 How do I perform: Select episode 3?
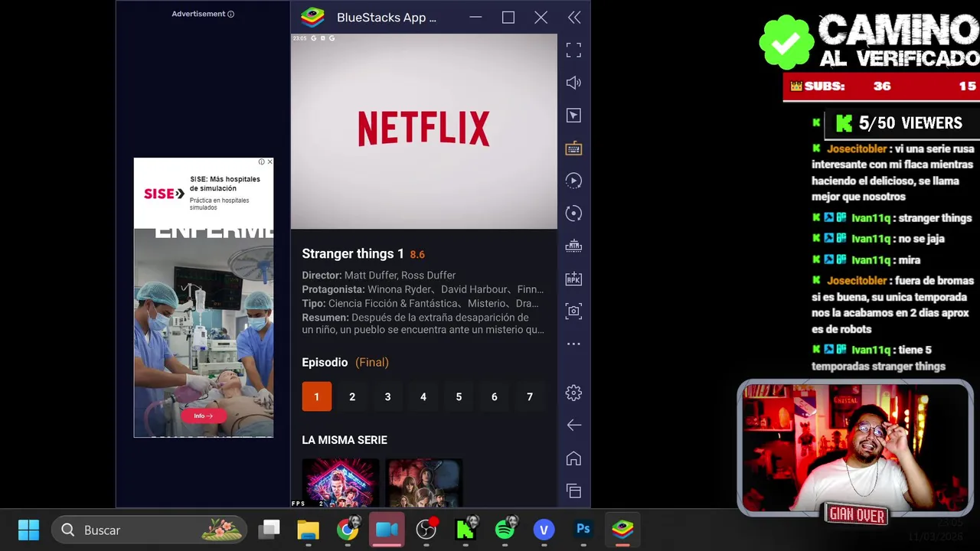[387, 396]
